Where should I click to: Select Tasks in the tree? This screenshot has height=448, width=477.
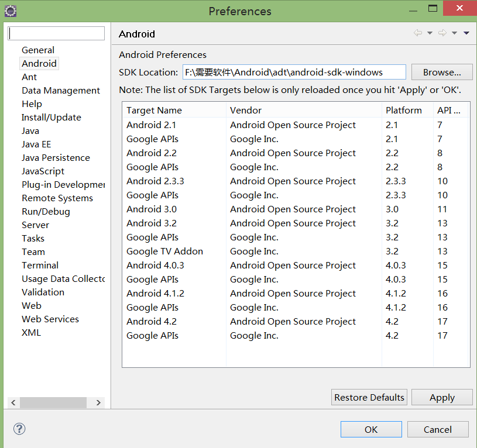click(33, 238)
